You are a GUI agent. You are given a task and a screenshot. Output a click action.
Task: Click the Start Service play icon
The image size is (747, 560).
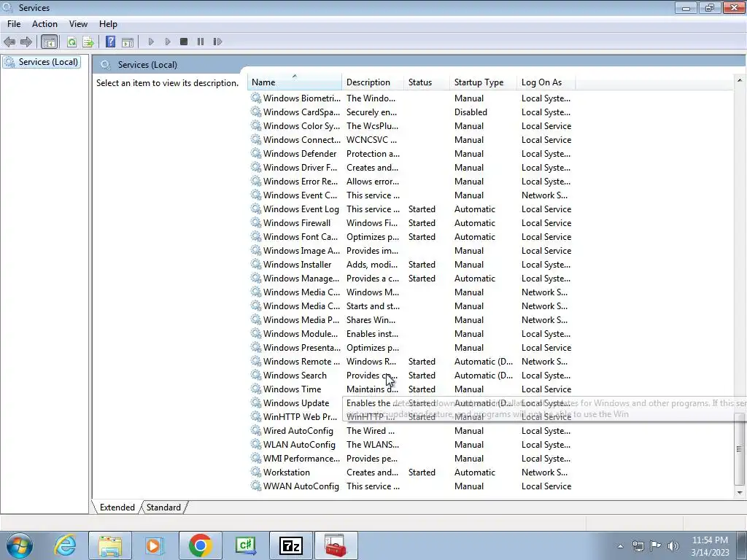(x=151, y=42)
